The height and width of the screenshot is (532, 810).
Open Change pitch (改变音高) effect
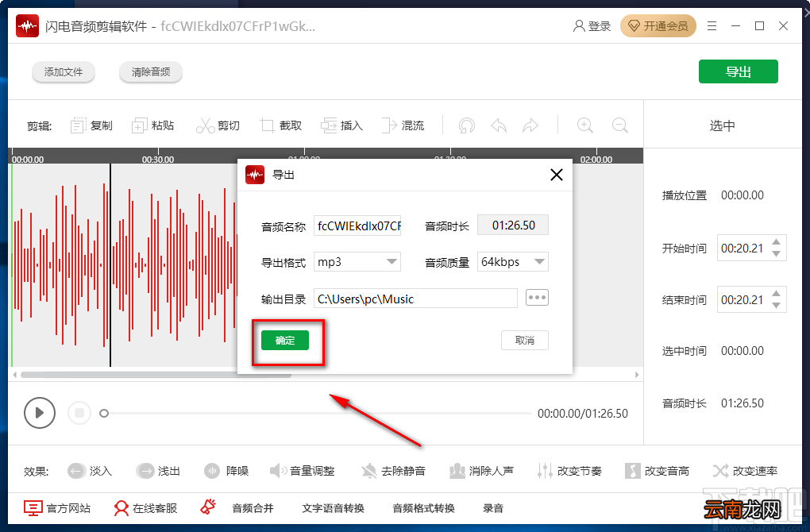(x=657, y=471)
